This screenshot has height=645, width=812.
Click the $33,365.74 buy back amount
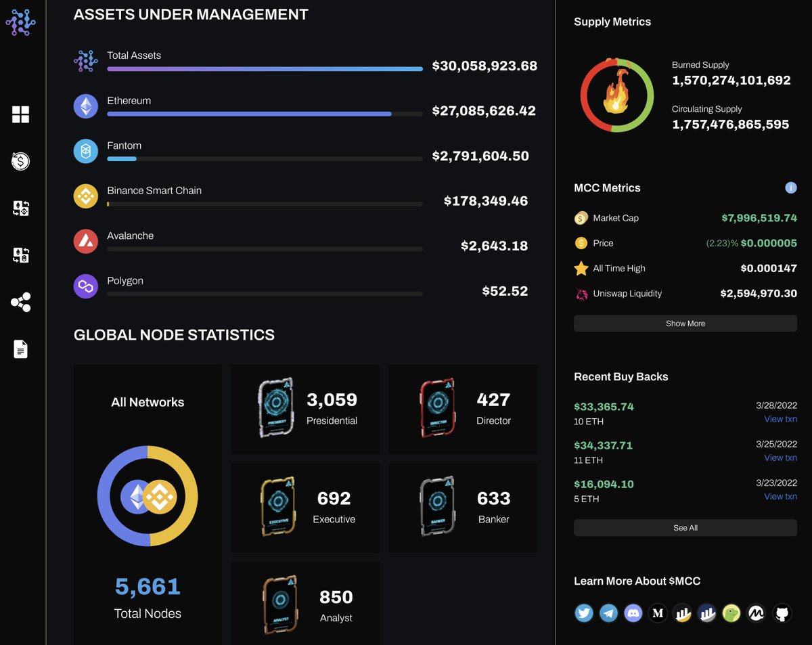coord(604,407)
